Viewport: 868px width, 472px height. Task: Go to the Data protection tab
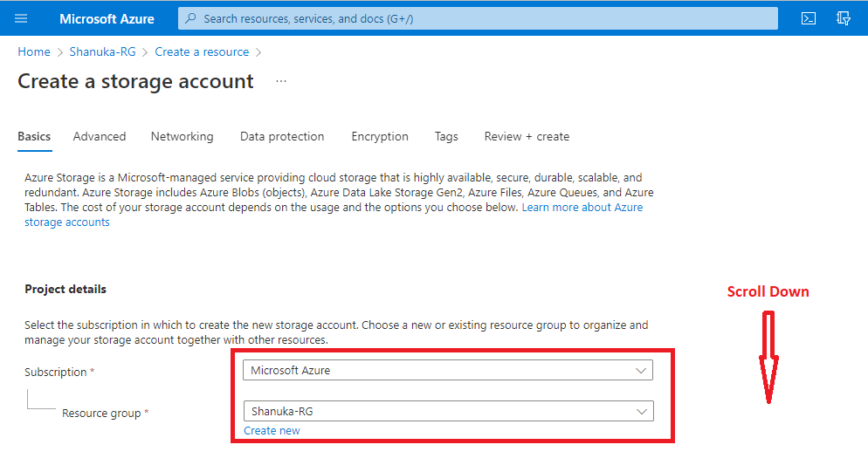(x=282, y=137)
